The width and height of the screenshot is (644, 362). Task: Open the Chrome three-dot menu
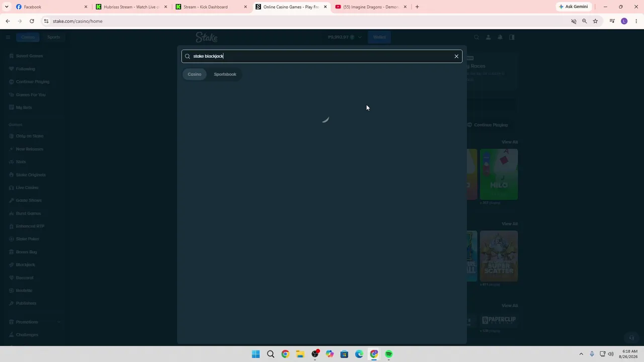[x=636, y=21]
